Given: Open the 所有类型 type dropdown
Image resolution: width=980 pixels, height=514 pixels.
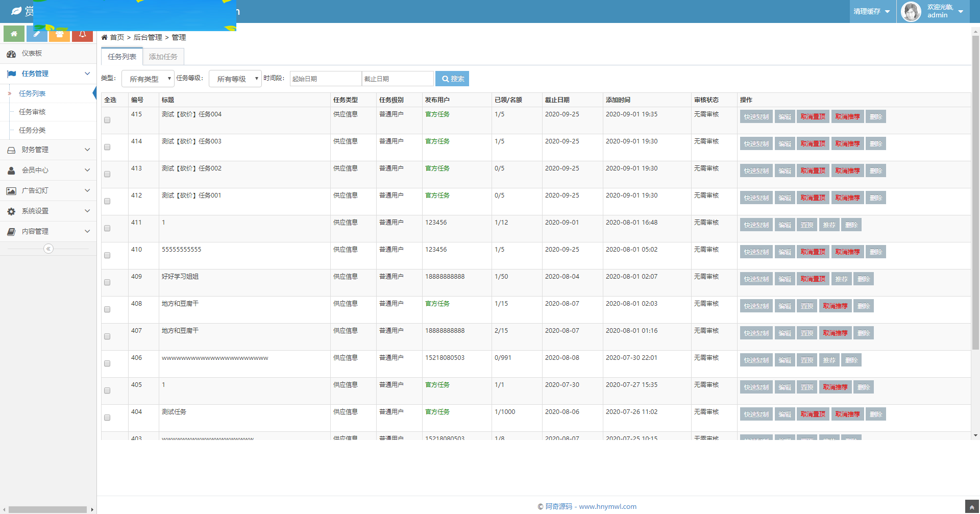Looking at the screenshot, I should [x=148, y=79].
